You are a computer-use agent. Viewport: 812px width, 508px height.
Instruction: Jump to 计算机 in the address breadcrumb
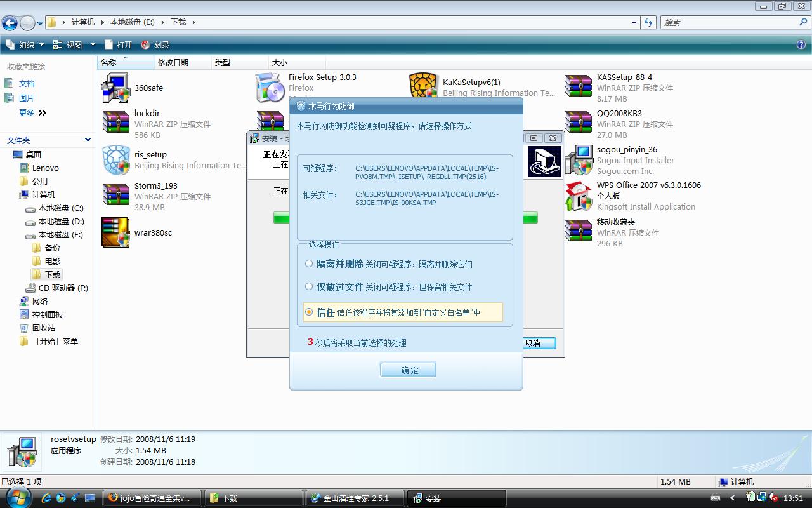[83, 22]
